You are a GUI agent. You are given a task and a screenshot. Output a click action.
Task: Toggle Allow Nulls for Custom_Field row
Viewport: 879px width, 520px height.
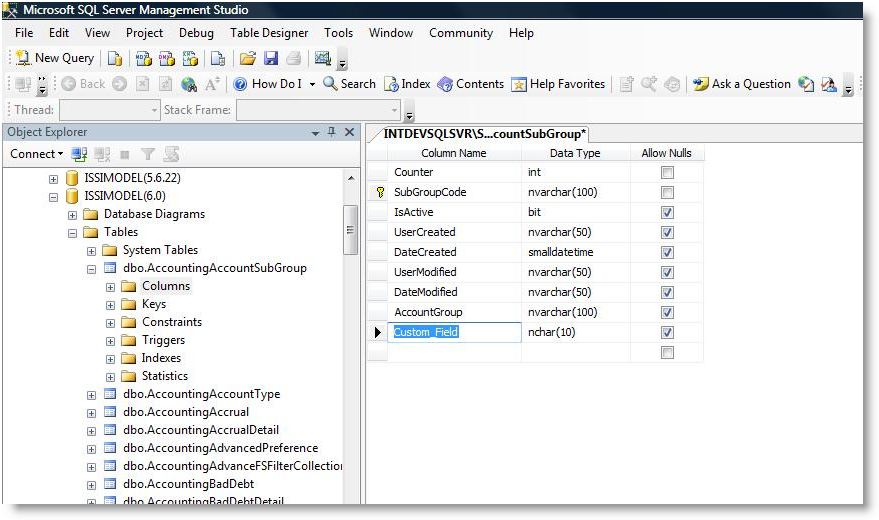[667, 332]
